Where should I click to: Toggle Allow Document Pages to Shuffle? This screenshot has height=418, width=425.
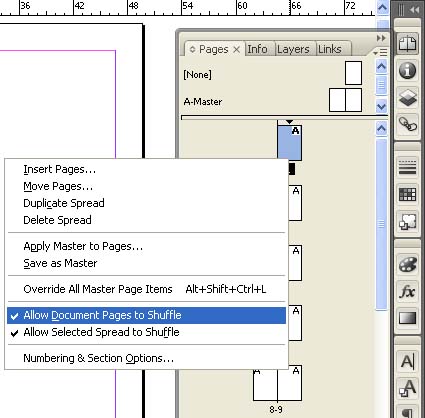click(146, 315)
